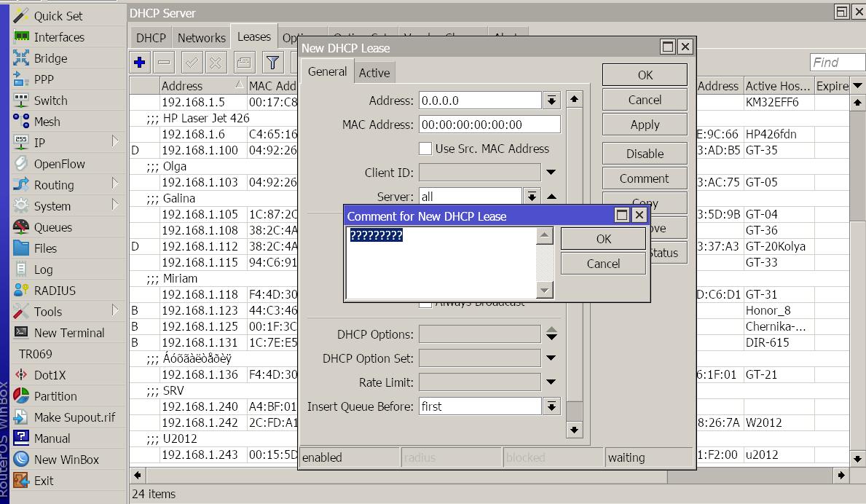Screen dimensions: 866x504
Task: Click the Find search box
Action: [x=838, y=63]
